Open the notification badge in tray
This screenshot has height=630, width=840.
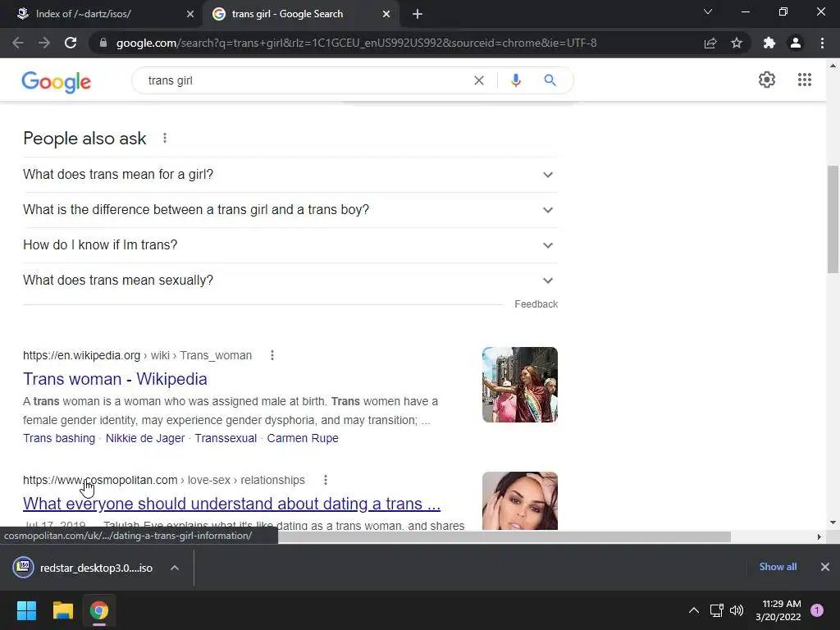pos(817,610)
